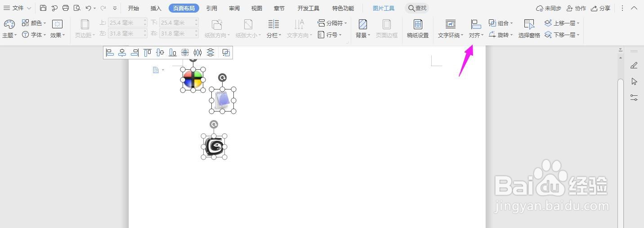Switch to the 特色功能 tab
The width and height of the screenshot is (644, 228).
tap(343, 8)
